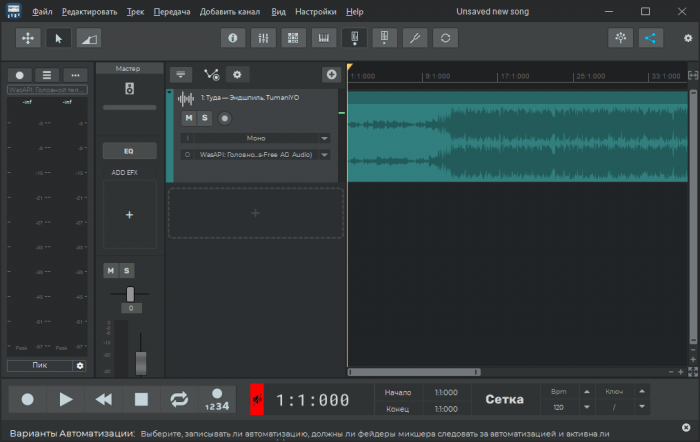Add a new track with plus icon

pyautogui.click(x=331, y=75)
